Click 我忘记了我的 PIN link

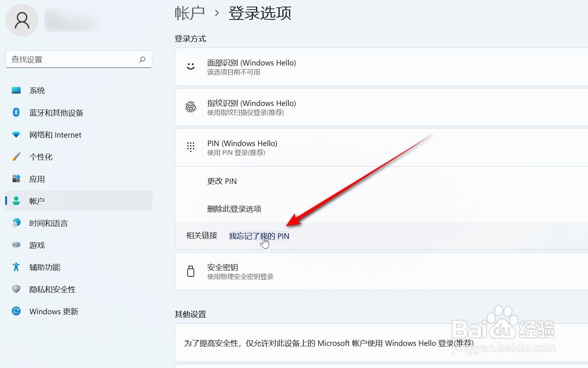click(259, 236)
